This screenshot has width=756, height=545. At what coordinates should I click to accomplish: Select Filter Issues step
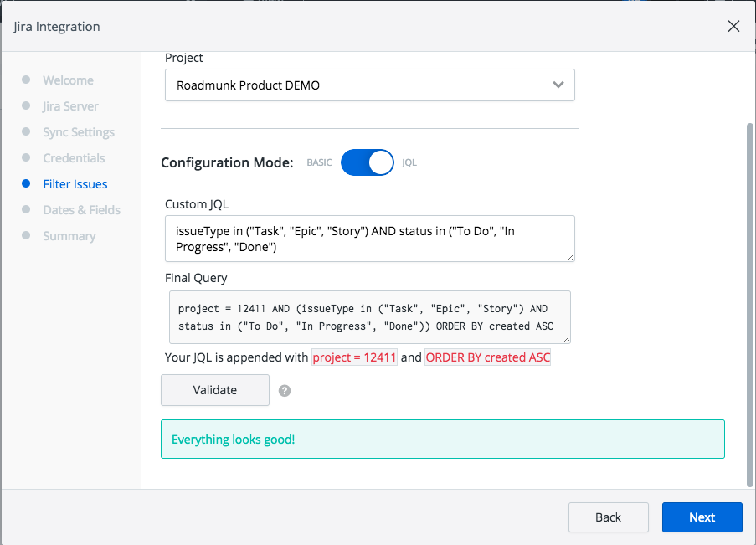[x=75, y=184]
